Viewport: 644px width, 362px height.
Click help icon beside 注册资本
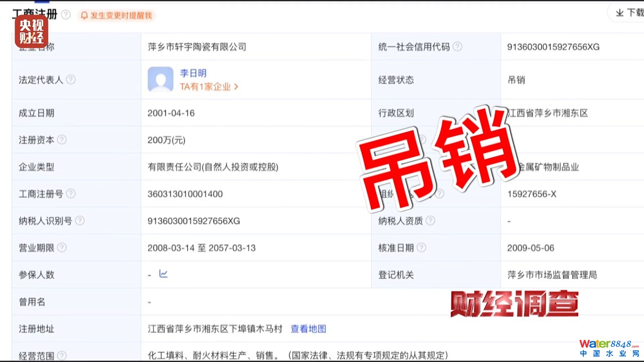[x=62, y=140]
